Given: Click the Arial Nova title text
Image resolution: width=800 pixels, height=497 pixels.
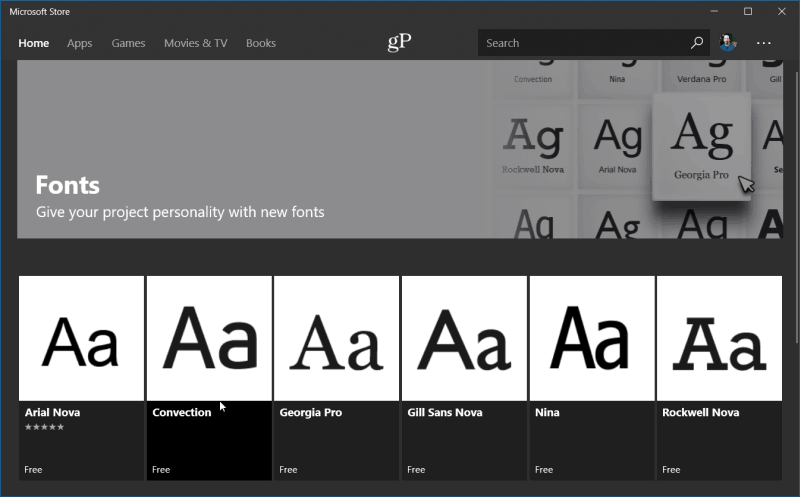Looking at the screenshot, I should point(53,412).
